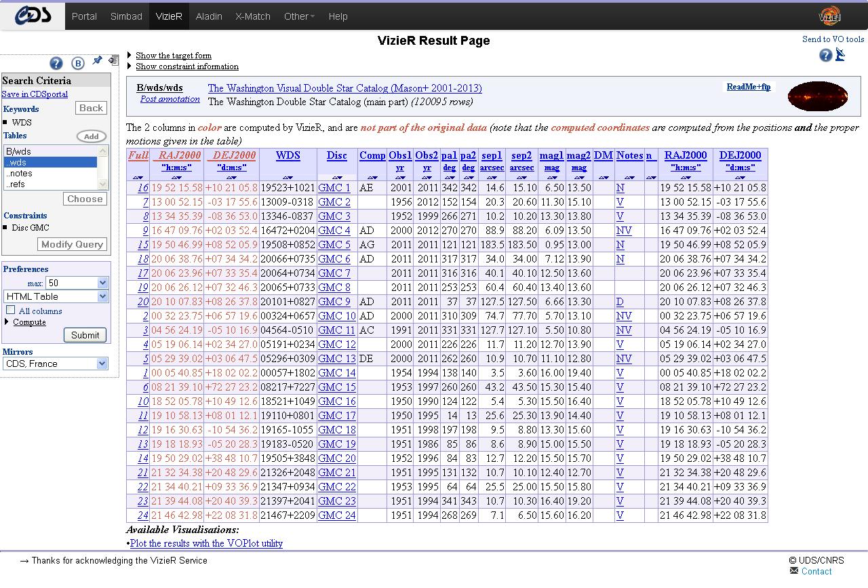The image size is (868, 588).
Task: Click sort arrows under the Comp column
Action: pos(372,178)
